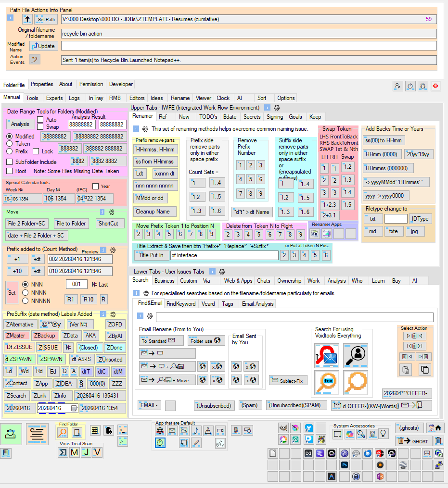Launch GIMP from the app icons

point(283,428)
